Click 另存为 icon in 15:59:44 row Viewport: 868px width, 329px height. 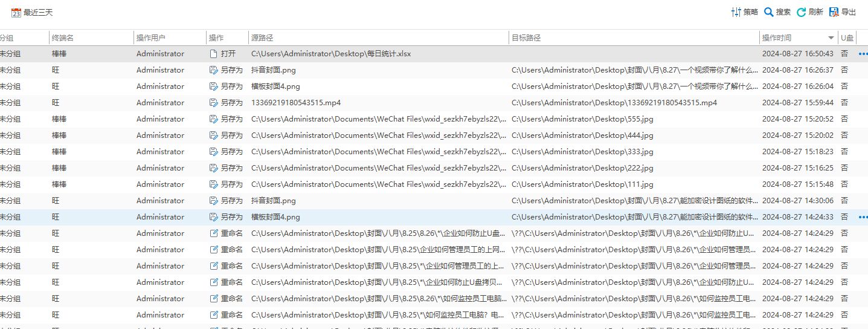[213, 103]
